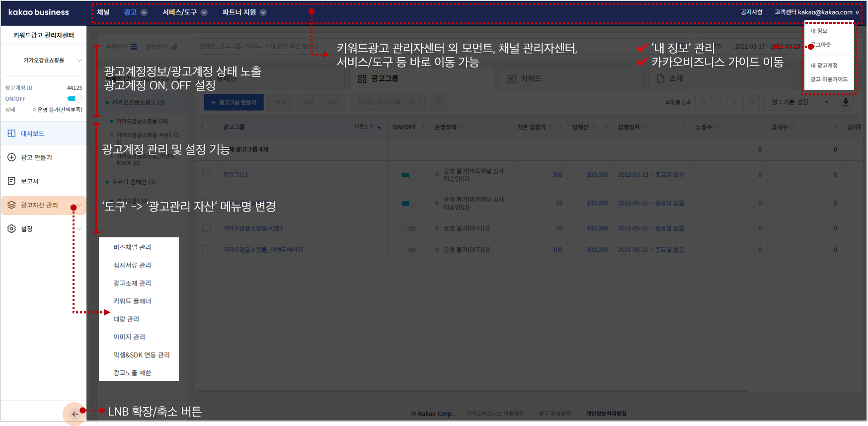Select 비즈채널 관리 from submenu
Image resolution: width=868 pixels, height=426 pixels.
pos(132,247)
